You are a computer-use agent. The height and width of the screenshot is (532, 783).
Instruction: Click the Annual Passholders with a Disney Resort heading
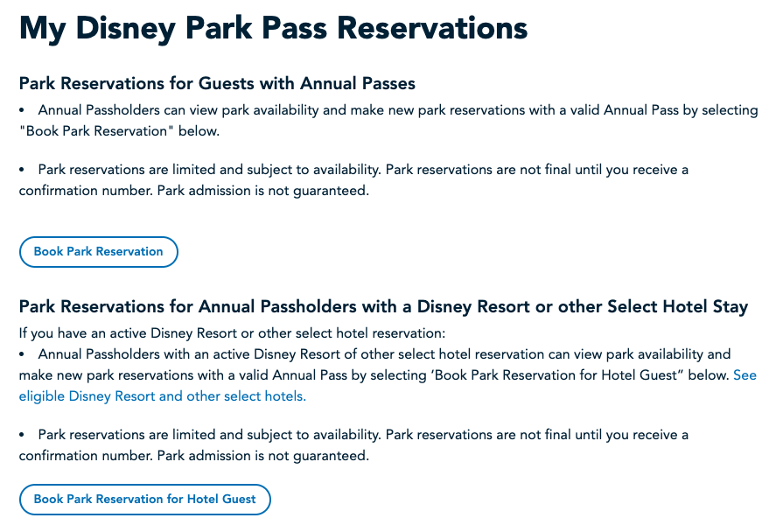(x=383, y=307)
